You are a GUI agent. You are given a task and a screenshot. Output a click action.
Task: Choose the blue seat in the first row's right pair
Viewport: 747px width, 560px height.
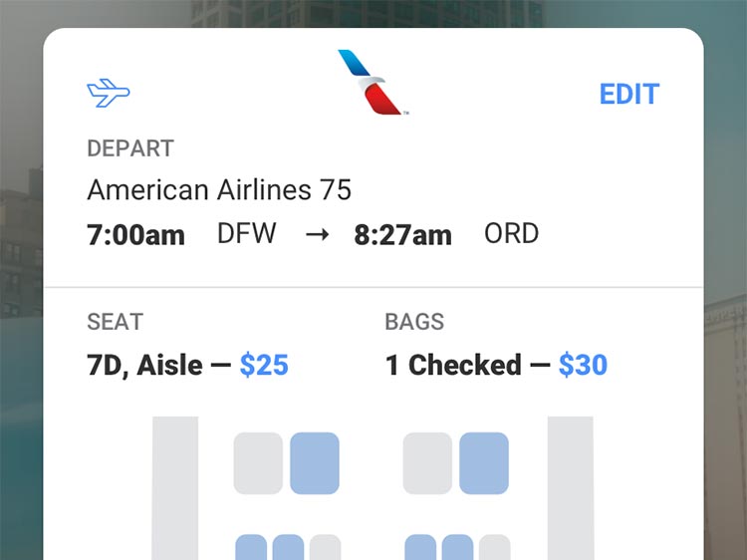[x=484, y=463]
